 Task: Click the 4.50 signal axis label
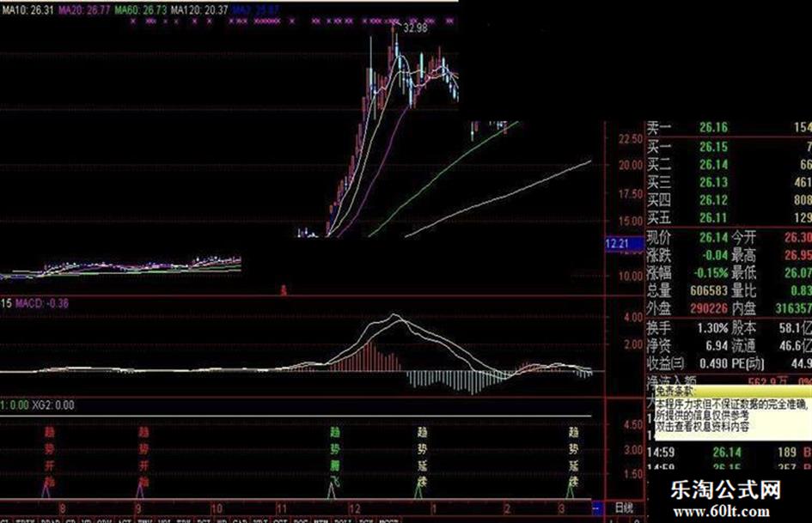633,424
